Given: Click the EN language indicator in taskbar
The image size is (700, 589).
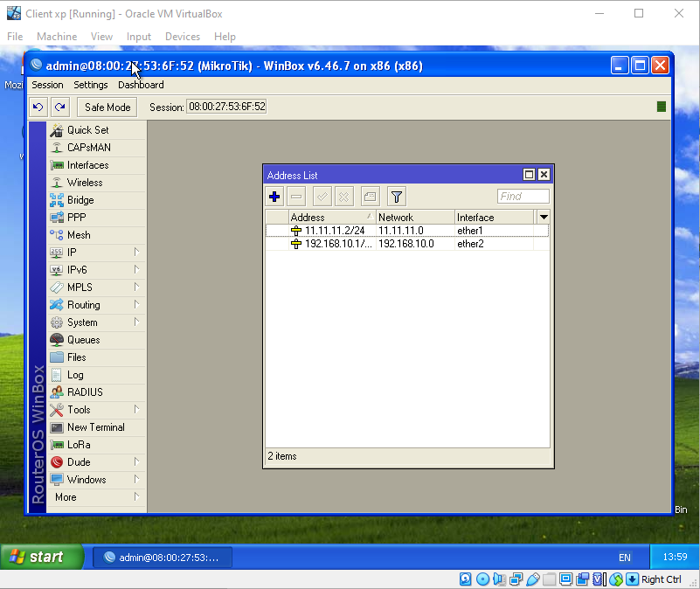Looking at the screenshot, I should [x=625, y=558].
